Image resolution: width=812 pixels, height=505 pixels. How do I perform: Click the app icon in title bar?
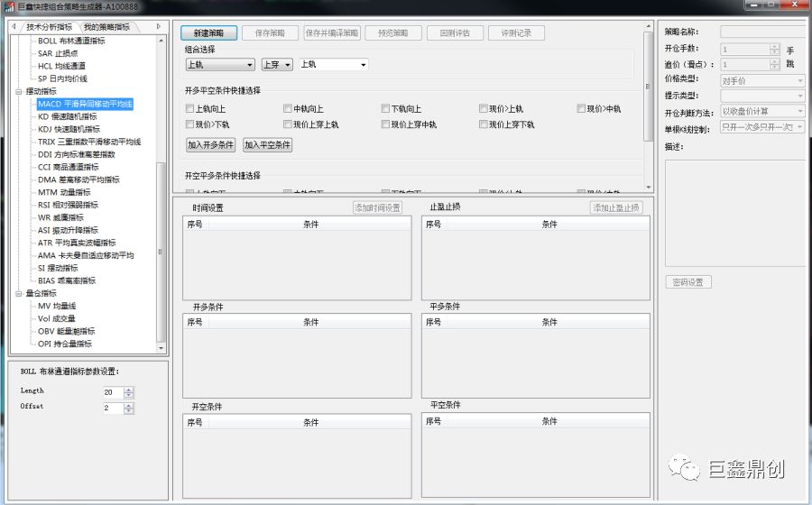click(x=9, y=6)
